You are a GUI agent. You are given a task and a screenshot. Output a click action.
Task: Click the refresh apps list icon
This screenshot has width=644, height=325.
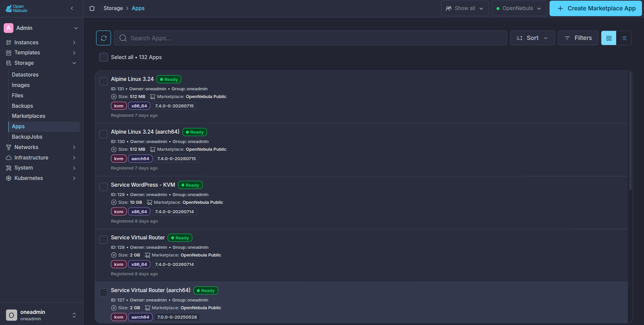coord(104,38)
